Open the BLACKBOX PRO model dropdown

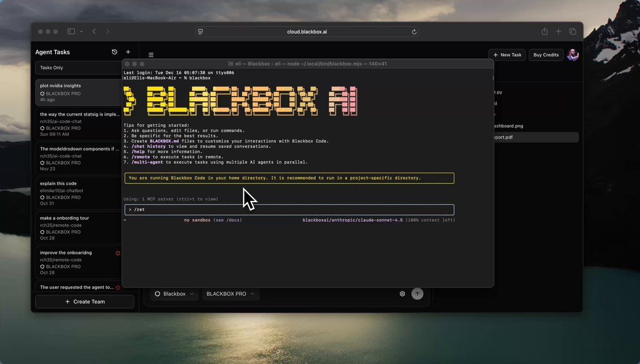230,294
